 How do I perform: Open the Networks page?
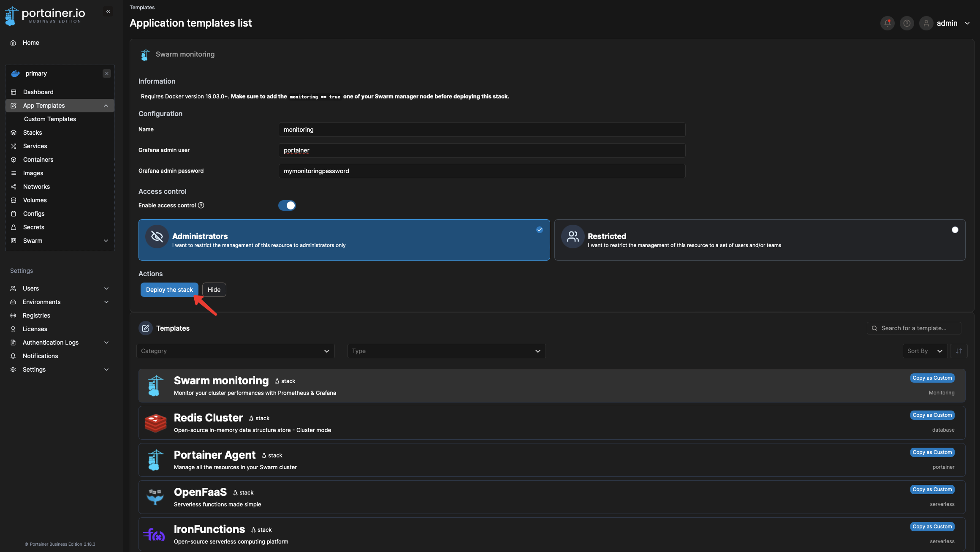[60, 187]
